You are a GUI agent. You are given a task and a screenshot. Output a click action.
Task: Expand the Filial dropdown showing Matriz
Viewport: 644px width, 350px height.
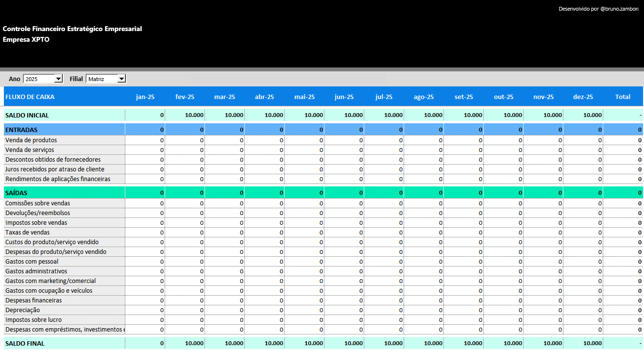coord(121,79)
